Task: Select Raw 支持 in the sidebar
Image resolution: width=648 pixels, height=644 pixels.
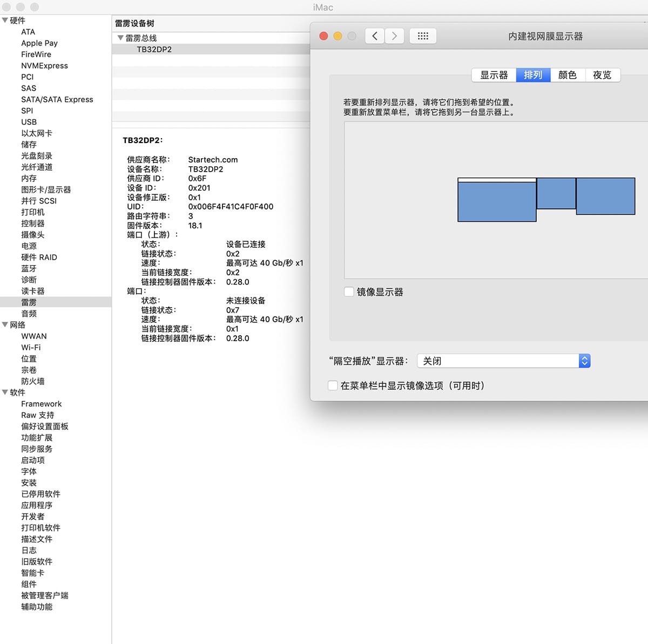Action: [38, 415]
